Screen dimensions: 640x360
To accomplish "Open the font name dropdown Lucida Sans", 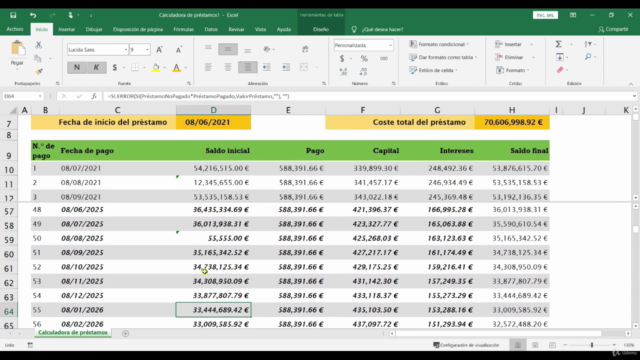I will [x=126, y=50].
